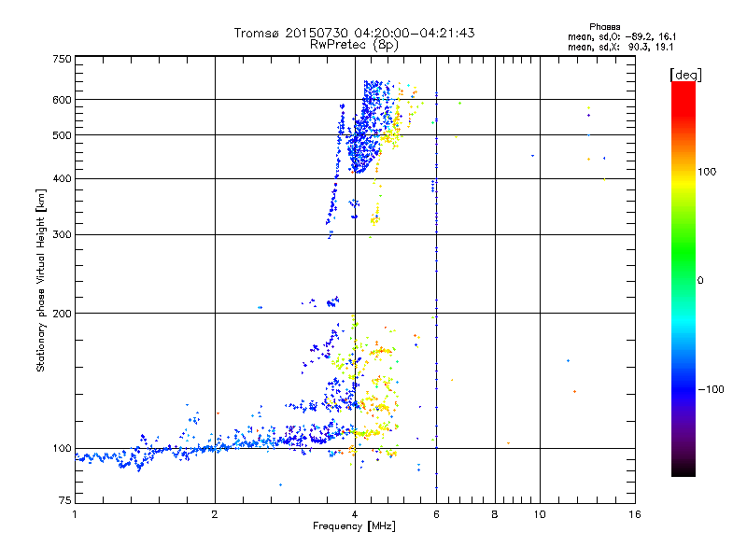
Task: Click the 'Phases' header text
Action: click(604, 27)
